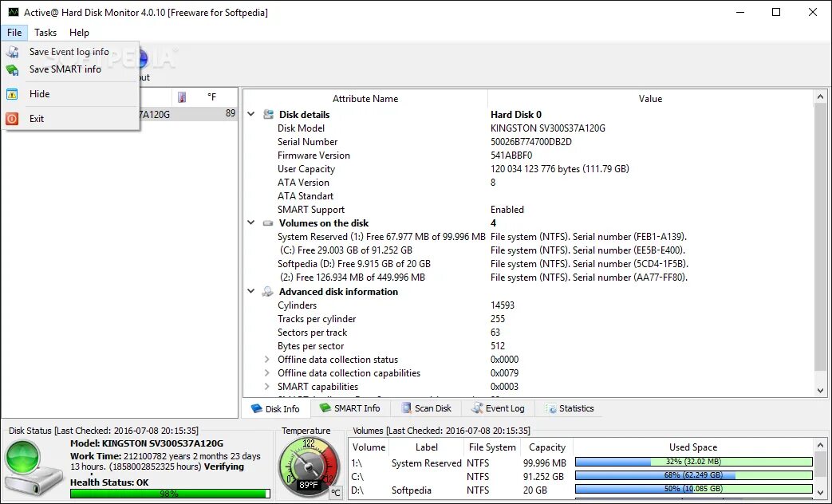This screenshot has height=504, width=832.
Task: Open the Event Log tab
Action: tap(499, 408)
